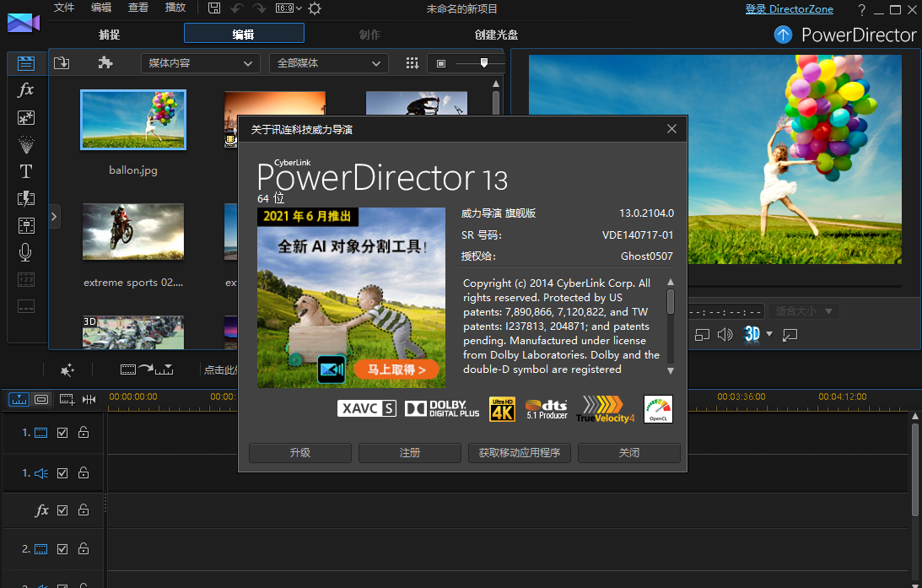Click the 获取移动应用程序 button
Screen dimensions: 922x588
(520, 453)
